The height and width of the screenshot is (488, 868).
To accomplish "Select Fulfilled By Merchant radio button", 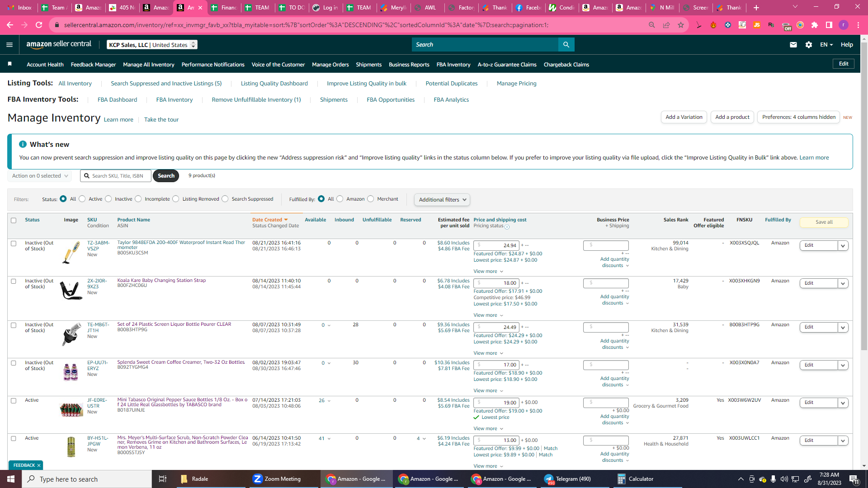I will pyautogui.click(x=371, y=199).
